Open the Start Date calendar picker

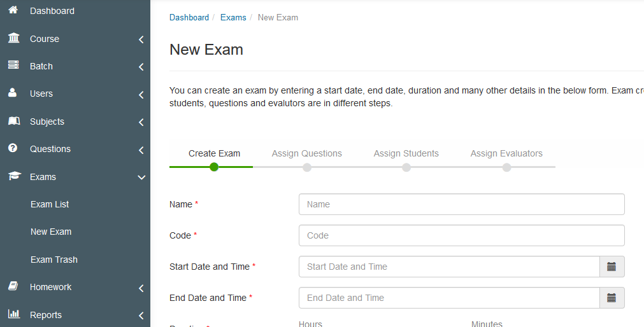coord(612,267)
